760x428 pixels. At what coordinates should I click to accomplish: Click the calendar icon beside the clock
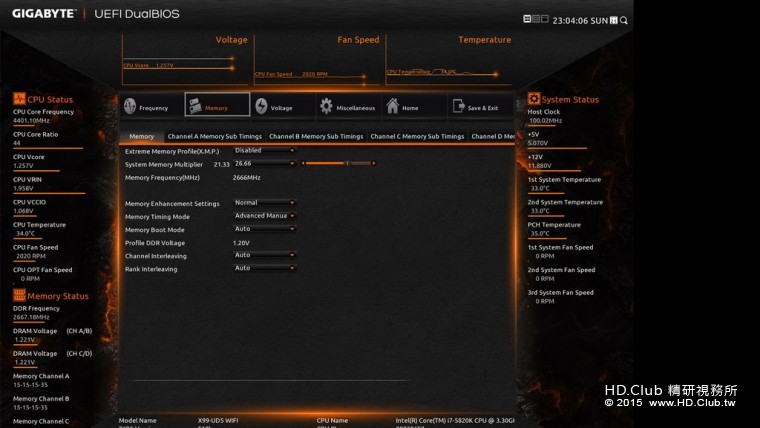[614, 20]
